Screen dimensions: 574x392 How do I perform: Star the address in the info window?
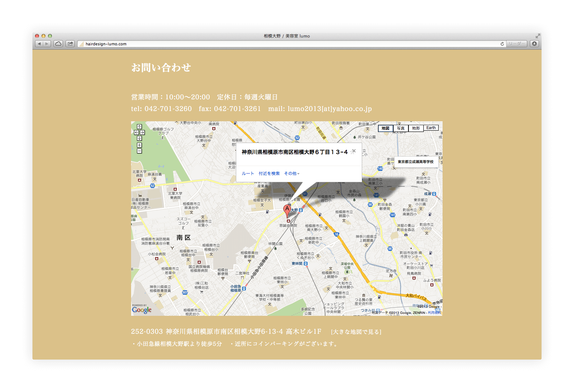click(x=351, y=152)
